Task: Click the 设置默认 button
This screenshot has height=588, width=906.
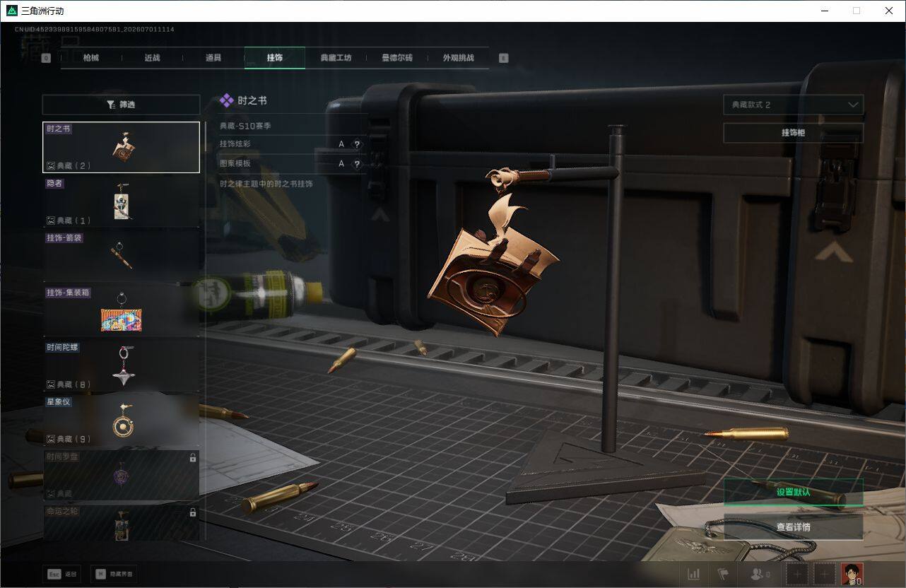Action: coord(793,493)
